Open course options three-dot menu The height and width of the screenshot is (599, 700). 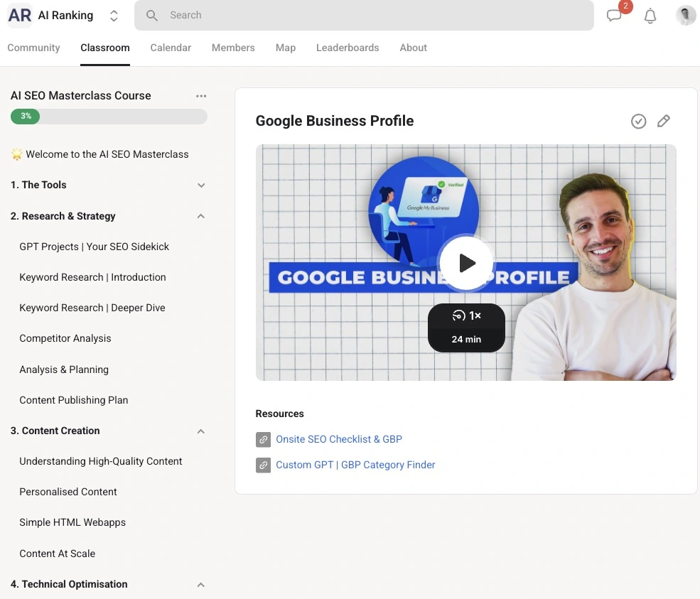[x=201, y=96]
